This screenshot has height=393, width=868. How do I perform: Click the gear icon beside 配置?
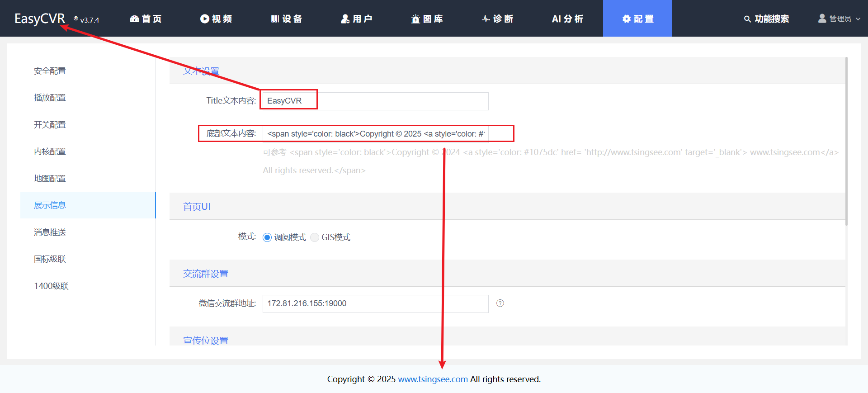[627, 19]
